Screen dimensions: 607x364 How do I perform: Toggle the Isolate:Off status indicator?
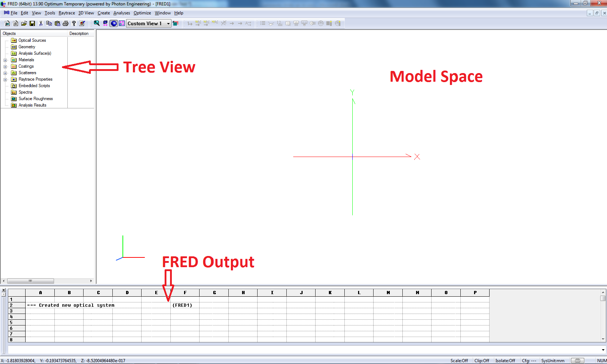coord(505,360)
